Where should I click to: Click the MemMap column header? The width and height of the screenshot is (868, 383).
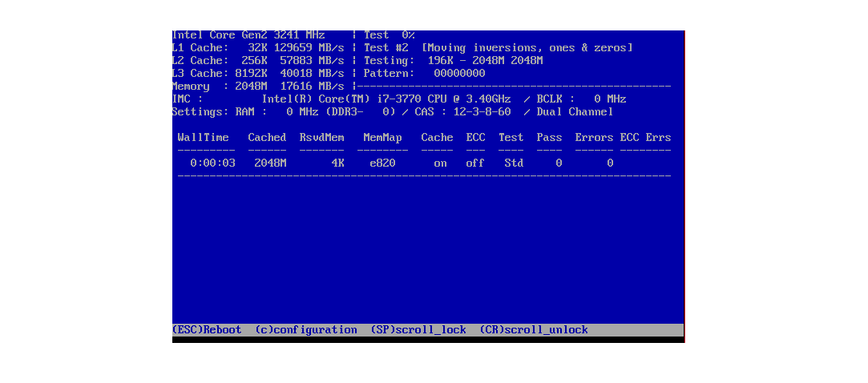tap(382, 137)
